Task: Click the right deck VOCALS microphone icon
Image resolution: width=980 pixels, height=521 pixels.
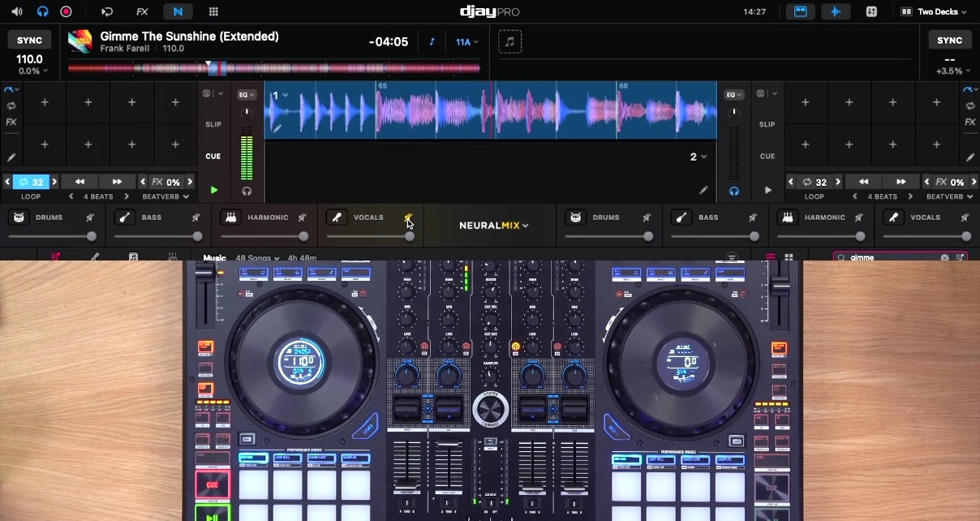Action: coord(893,217)
